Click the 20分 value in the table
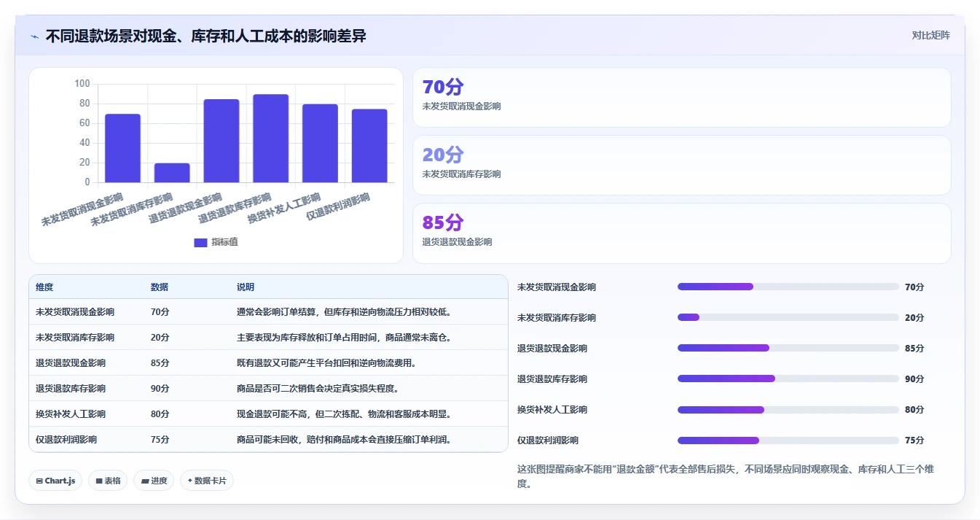The height and width of the screenshot is (520, 980). click(x=160, y=337)
